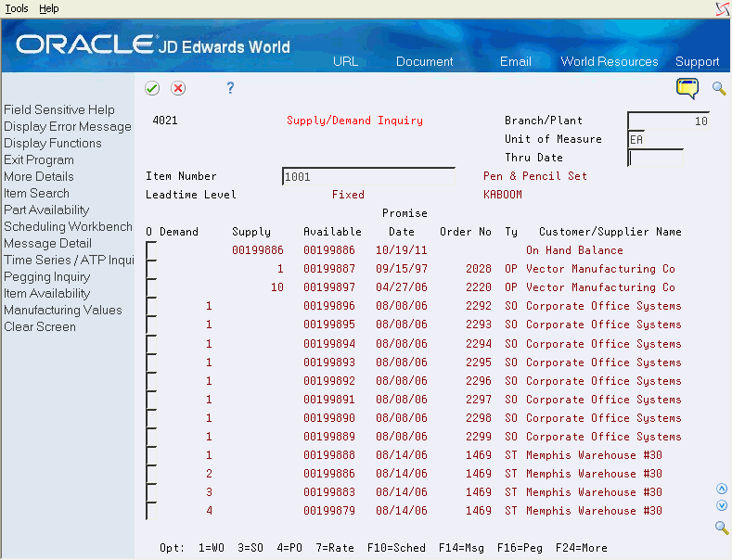Open the yellow chat bubble message icon
The width and height of the screenshot is (732, 560).
[x=687, y=89]
